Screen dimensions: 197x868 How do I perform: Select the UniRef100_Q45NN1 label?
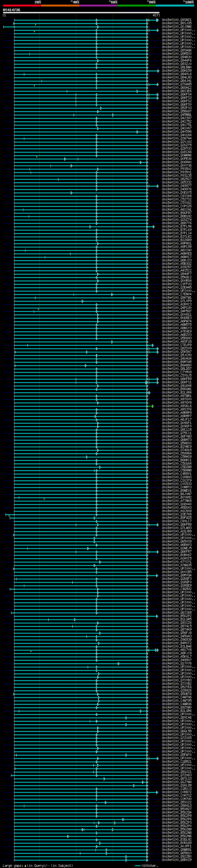pos(176,115)
